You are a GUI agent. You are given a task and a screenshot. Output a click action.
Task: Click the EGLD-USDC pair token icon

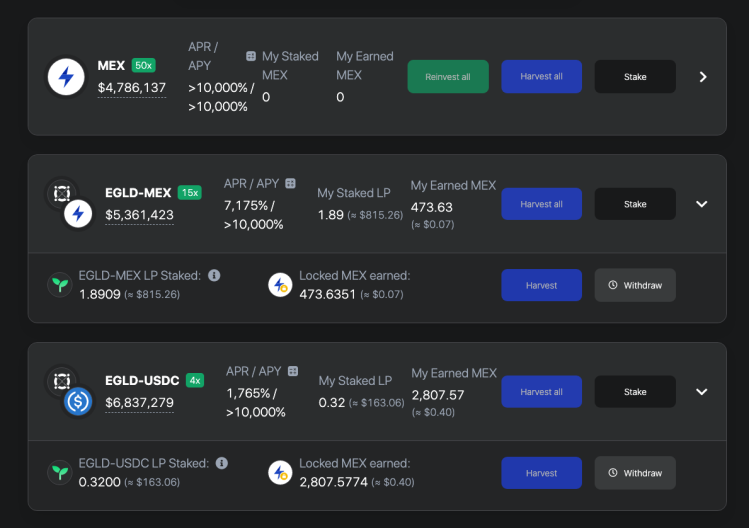click(70, 392)
